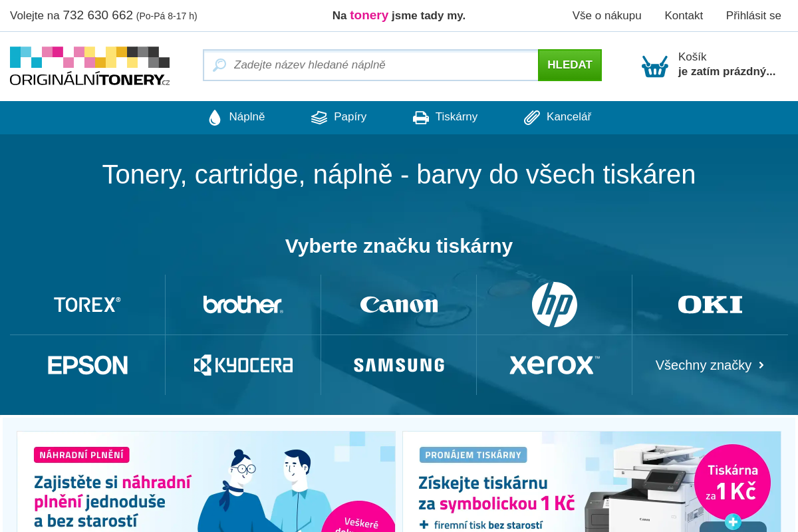Open the Náplně menu item

click(247, 116)
